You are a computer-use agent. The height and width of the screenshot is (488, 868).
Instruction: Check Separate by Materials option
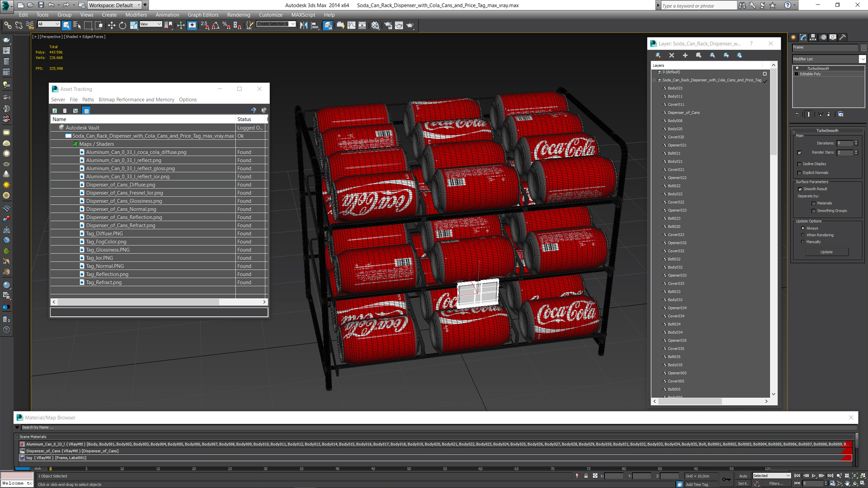pos(814,203)
